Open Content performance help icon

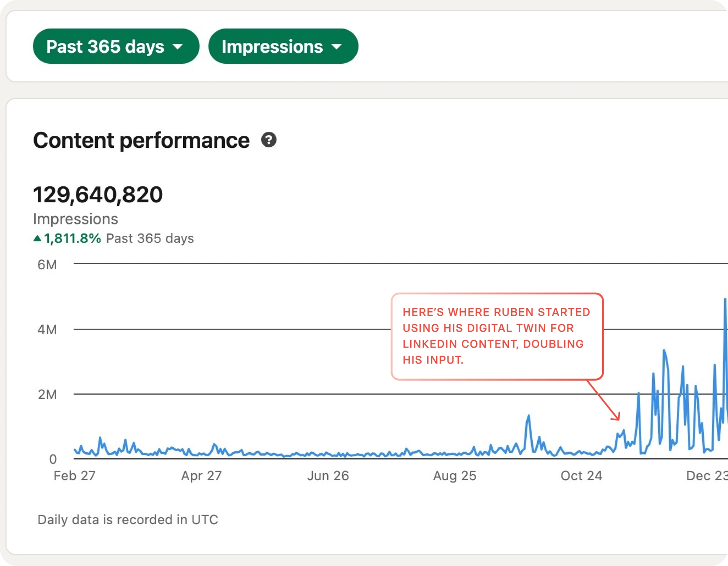click(268, 140)
